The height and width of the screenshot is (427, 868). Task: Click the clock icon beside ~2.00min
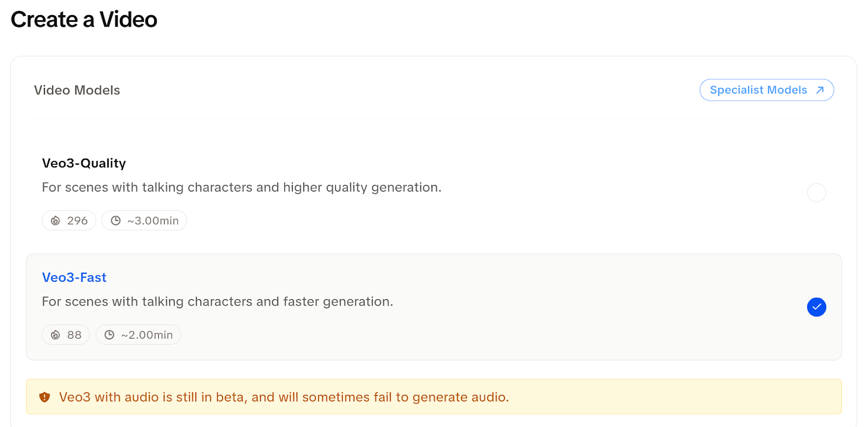(x=110, y=335)
